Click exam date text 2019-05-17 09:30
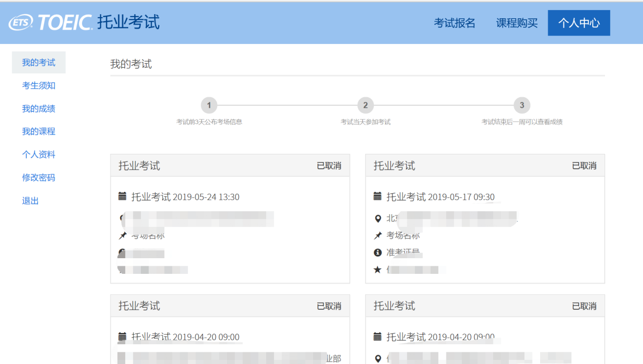This screenshot has height=364, width=643. pos(461,197)
